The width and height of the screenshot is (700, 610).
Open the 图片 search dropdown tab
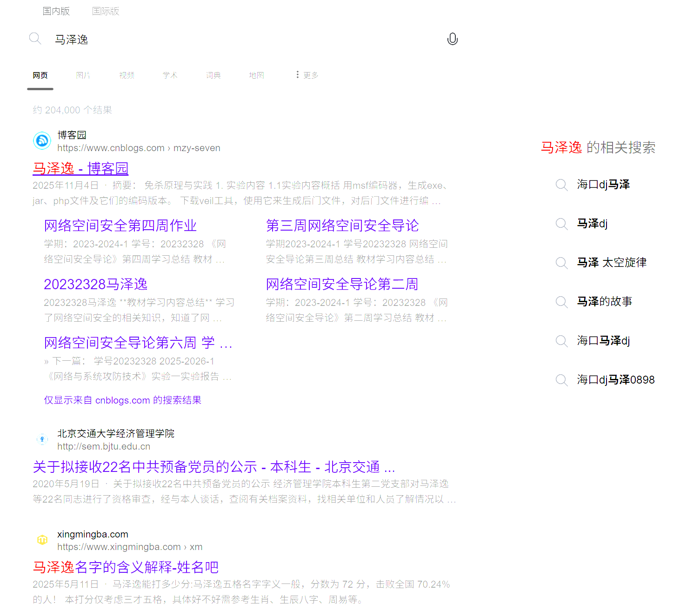(x=83, y=75)
